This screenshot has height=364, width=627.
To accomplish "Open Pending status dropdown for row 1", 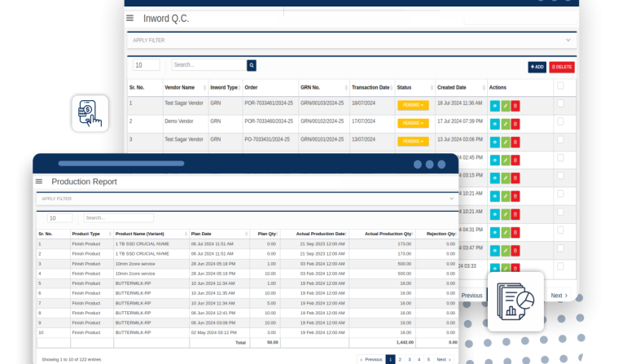I will [413, 105].
